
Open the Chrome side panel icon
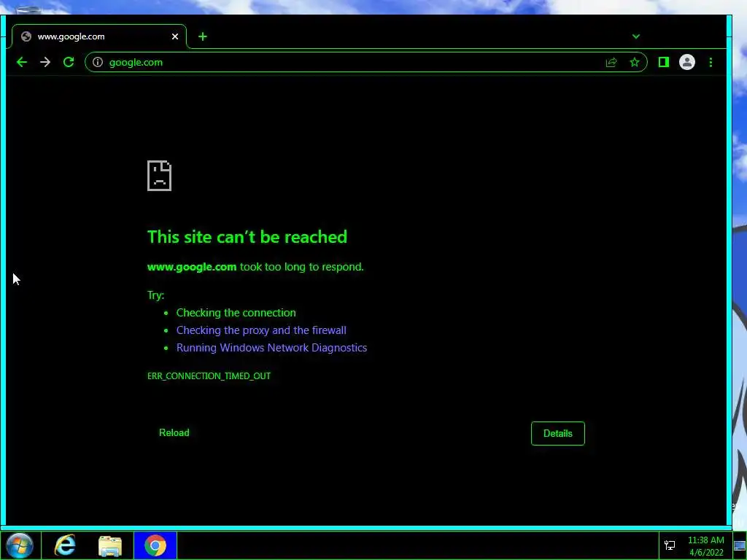(664, 63)
